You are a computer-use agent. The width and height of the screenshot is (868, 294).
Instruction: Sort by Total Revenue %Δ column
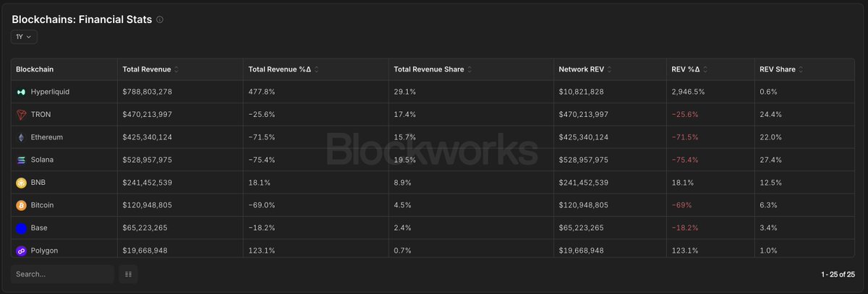coord(317,69)
